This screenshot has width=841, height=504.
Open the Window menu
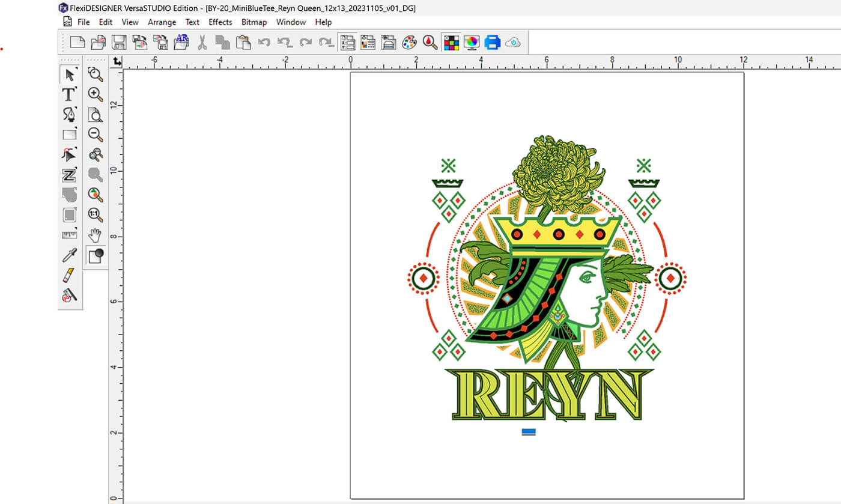[291, 22]
